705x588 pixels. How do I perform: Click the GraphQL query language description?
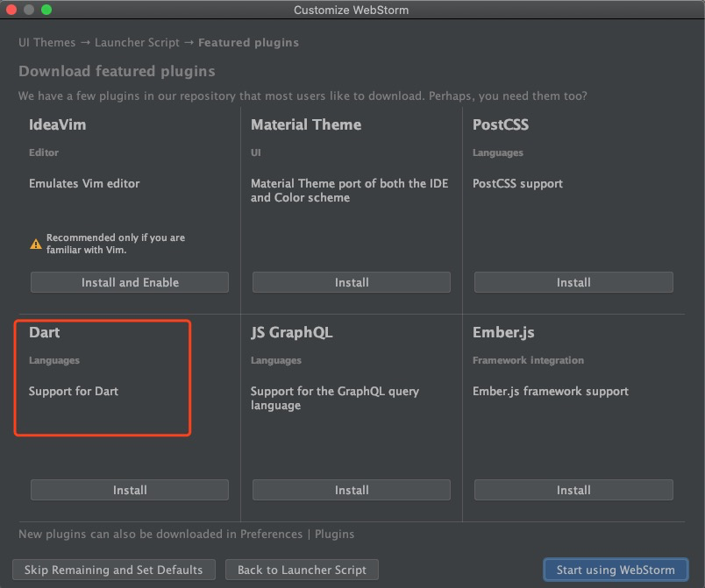click(x=334, y=398)
